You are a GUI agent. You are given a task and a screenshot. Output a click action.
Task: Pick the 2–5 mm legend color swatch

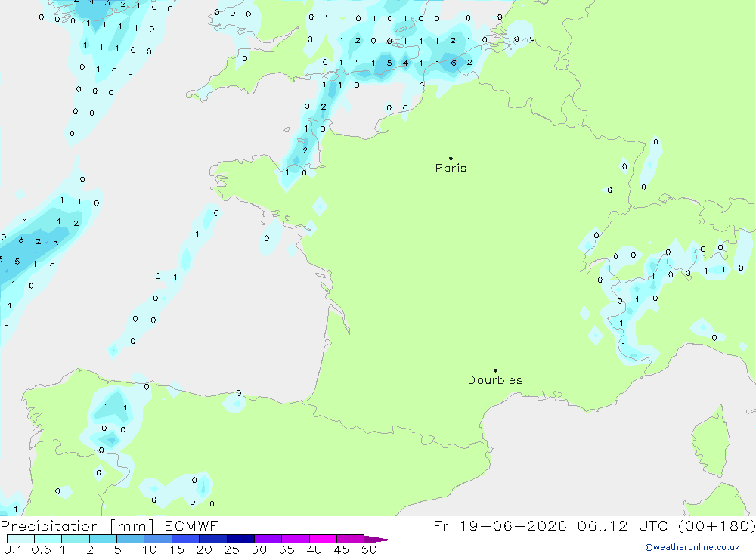pyautogui.click(x=103, y=539)
